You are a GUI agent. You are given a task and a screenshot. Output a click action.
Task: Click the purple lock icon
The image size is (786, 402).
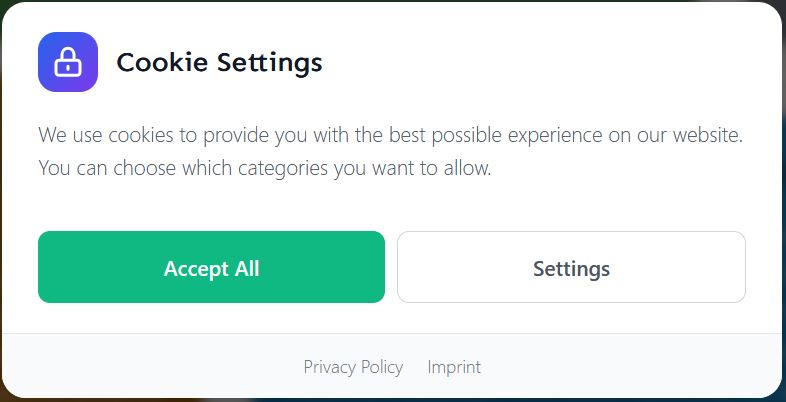point(68,62)
